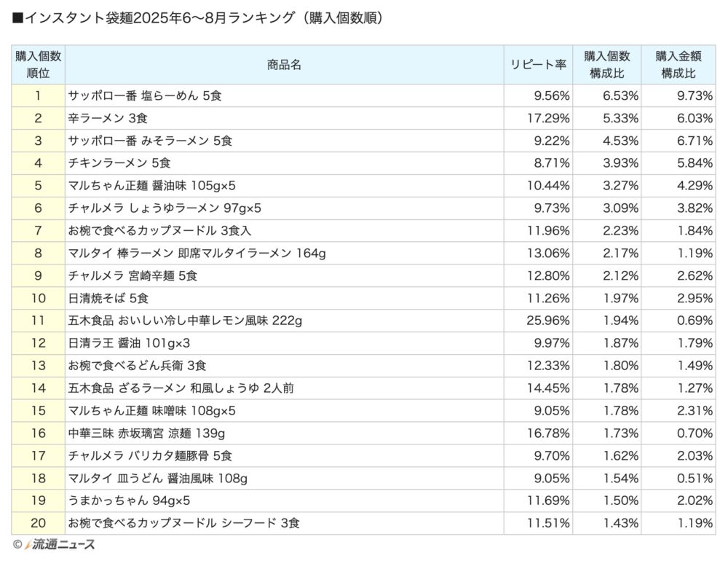
Task: Select マルタイ 皿うどん 醤油風味 108g entry
Action: coord(157,478)
